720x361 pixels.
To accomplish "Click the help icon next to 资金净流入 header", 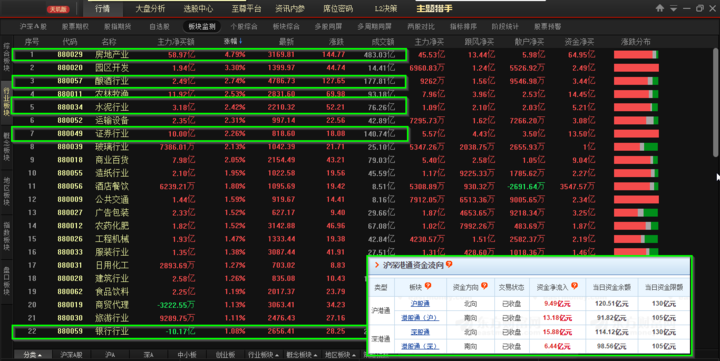I will [574, 286].
